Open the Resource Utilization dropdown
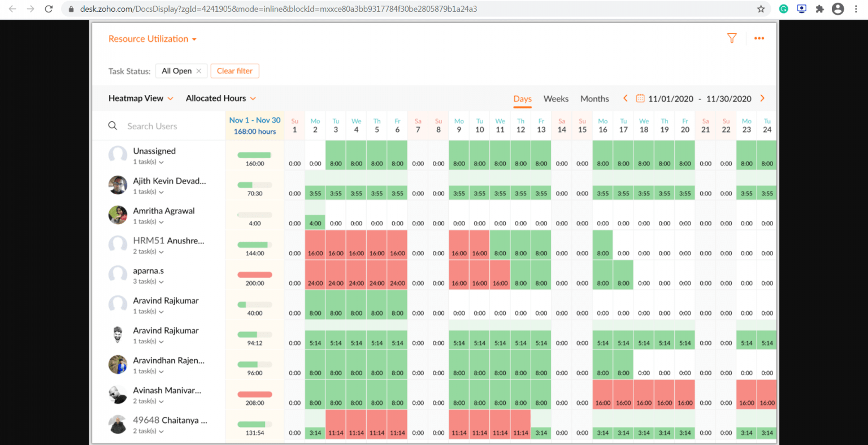The width and height of the screenshot is (868, 445). 151,38
